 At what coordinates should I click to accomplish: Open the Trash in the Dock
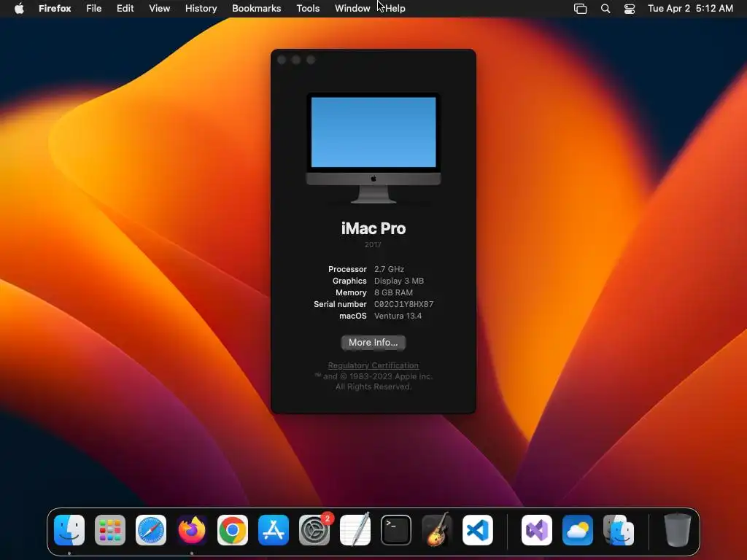(x=678, y=530)
